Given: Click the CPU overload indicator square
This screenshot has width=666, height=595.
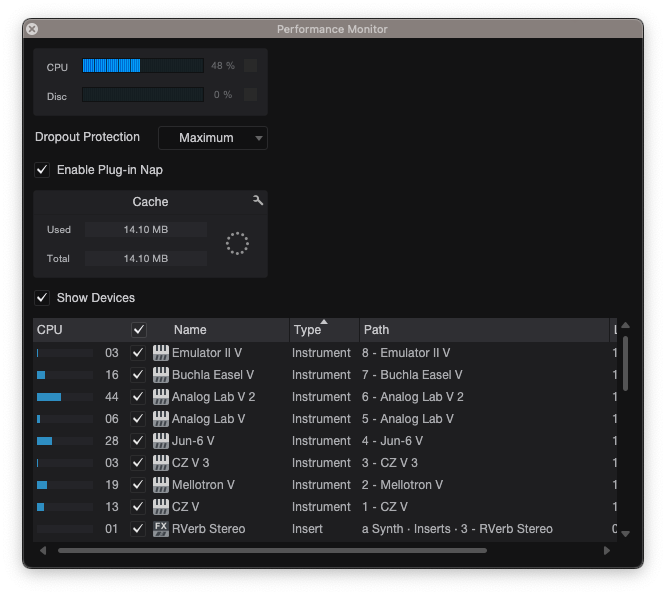Looking at the screenshot, I should [x=251, y=66].
